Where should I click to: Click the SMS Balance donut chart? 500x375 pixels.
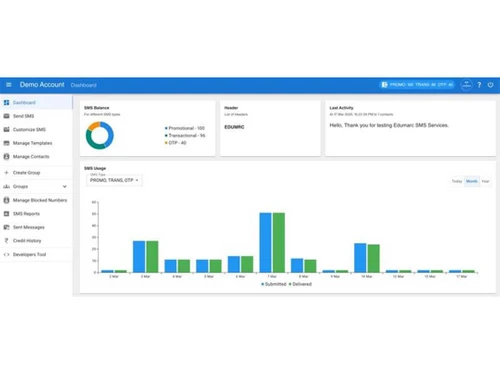point(99,135)
